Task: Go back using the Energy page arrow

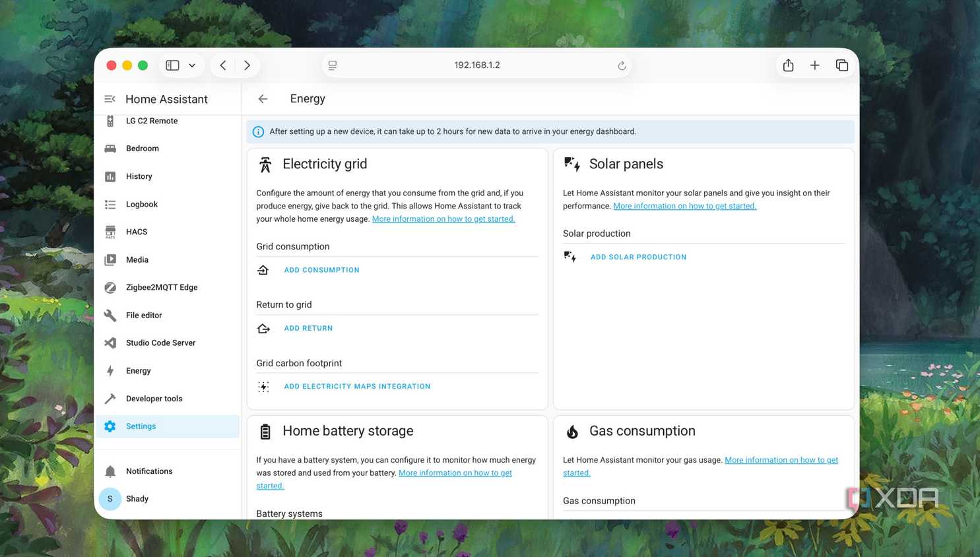Action: point(263,99)
